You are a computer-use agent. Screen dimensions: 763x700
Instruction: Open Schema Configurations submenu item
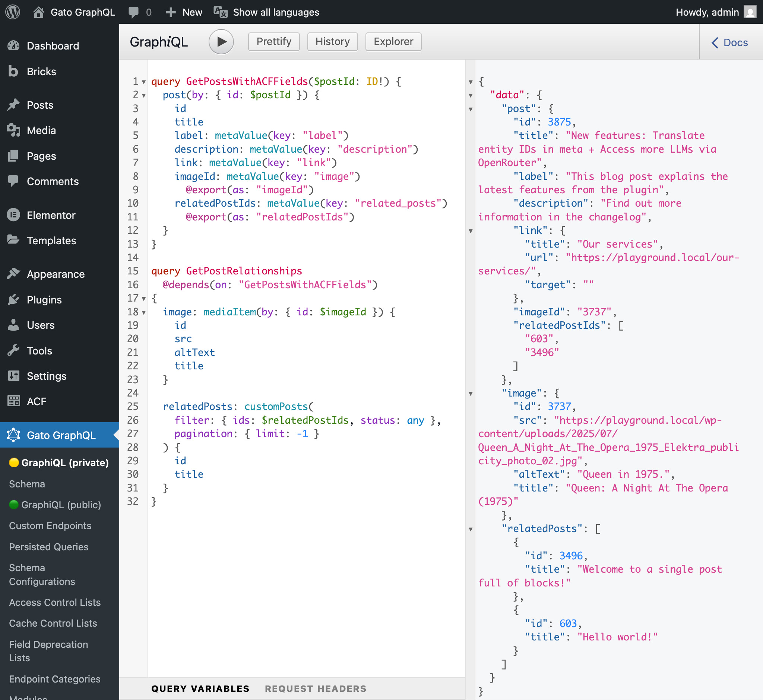coord(42,574)
